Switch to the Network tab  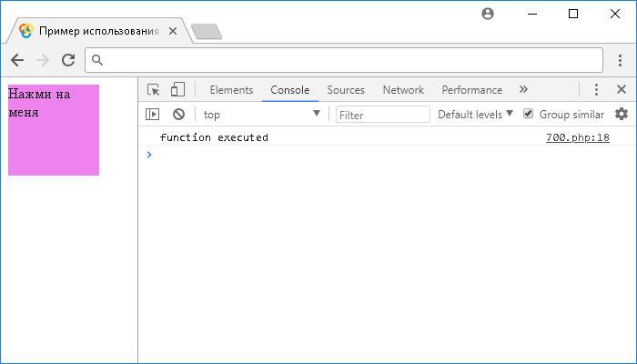click(403, 90)
